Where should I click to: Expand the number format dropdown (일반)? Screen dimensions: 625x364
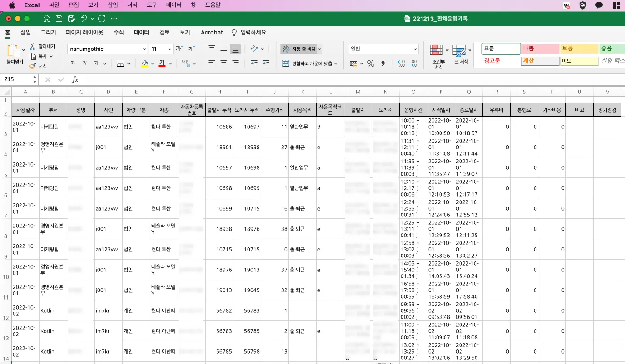pyautogui.click(x=415, y=49)
